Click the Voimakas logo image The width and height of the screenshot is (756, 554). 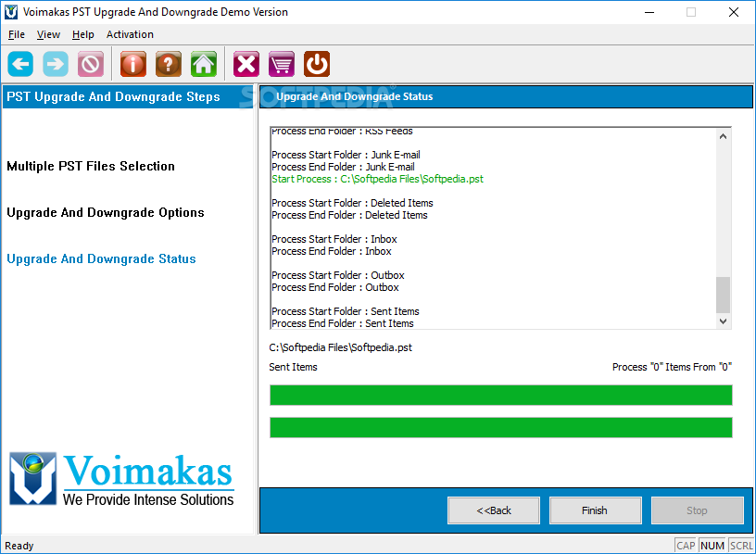121,479
